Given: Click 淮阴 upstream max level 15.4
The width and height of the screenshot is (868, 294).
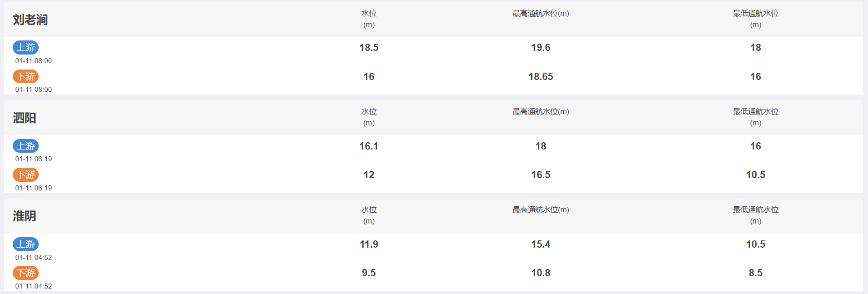Looking at the screenshot, I should (x=541, y=244).
